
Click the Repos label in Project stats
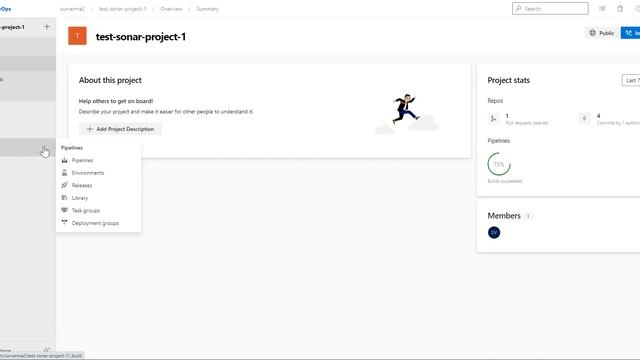pos(495,101)
